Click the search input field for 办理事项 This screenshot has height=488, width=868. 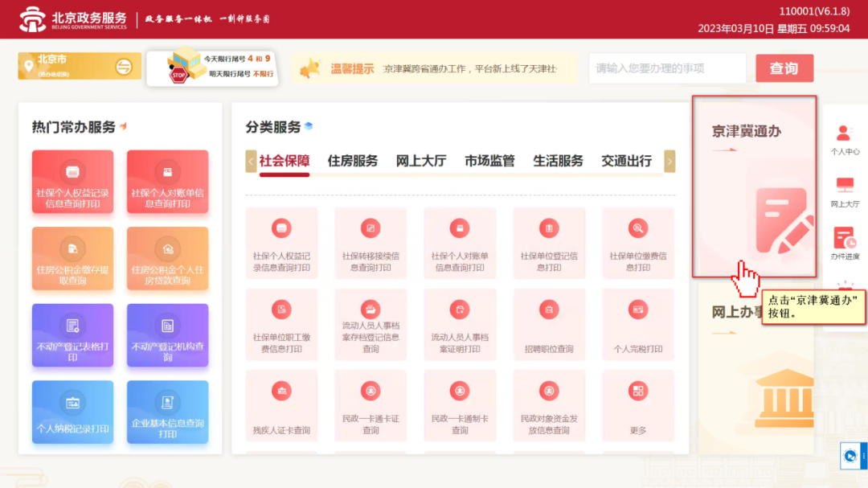point(666,68)
